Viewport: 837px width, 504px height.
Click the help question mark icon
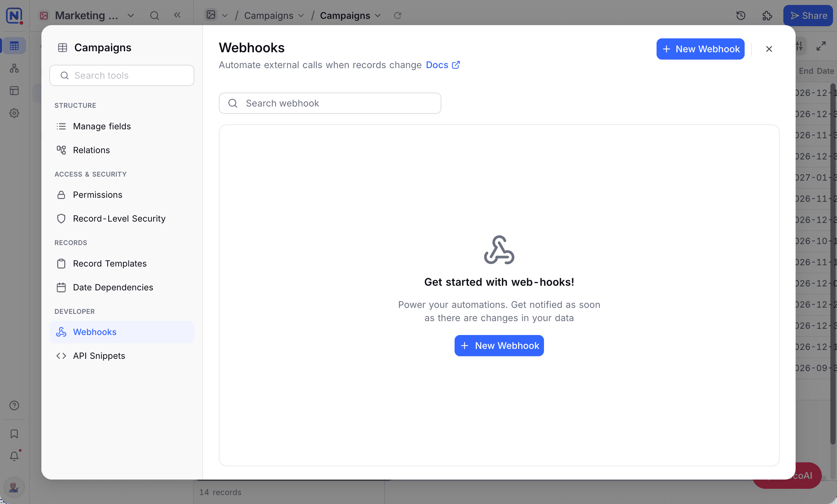point(14,405)
